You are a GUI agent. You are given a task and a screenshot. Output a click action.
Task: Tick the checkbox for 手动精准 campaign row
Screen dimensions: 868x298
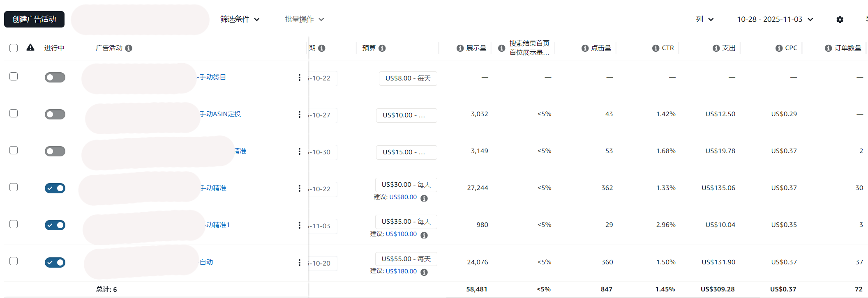click(x=14, y=188)
